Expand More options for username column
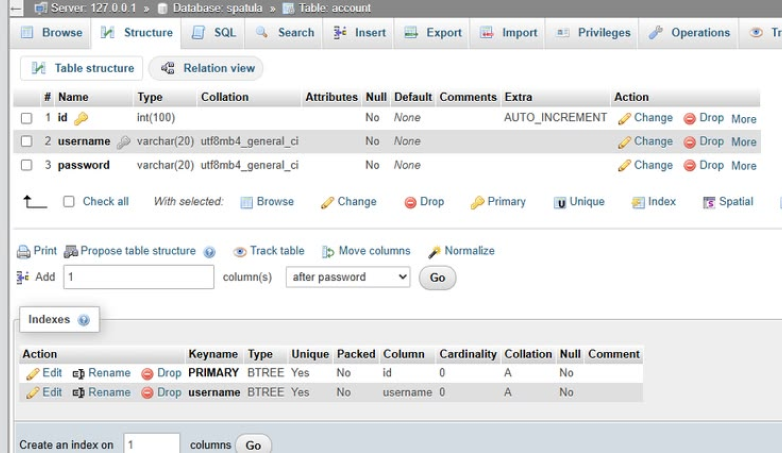The width and height of the screenshot is (782, 453). pyautogui.click(x=744, y=142)
